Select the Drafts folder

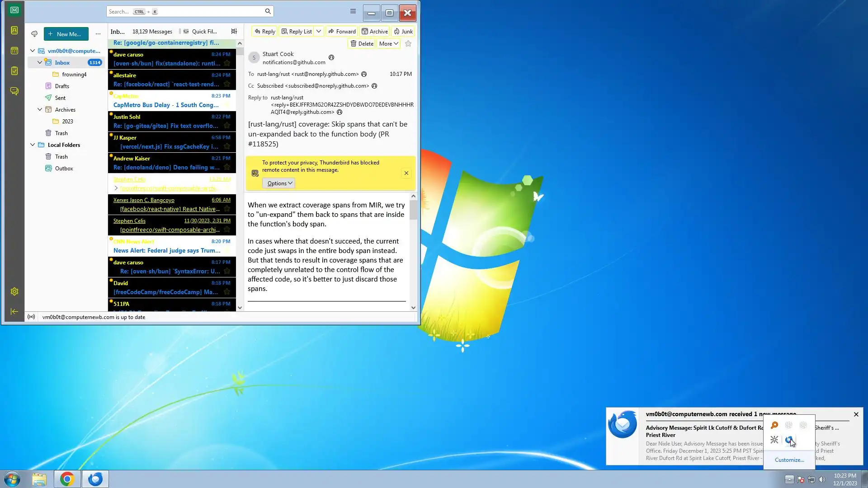pos(62,86)
